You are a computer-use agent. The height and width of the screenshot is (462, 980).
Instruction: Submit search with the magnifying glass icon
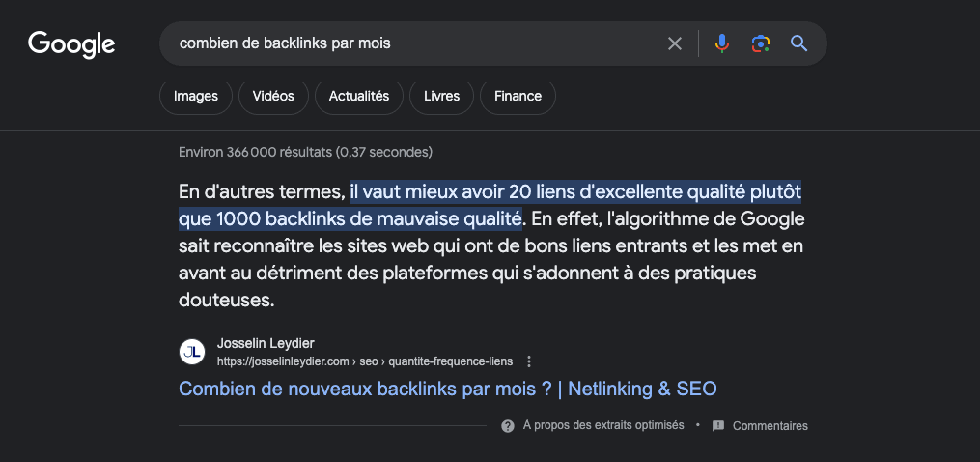coord(798,43)
